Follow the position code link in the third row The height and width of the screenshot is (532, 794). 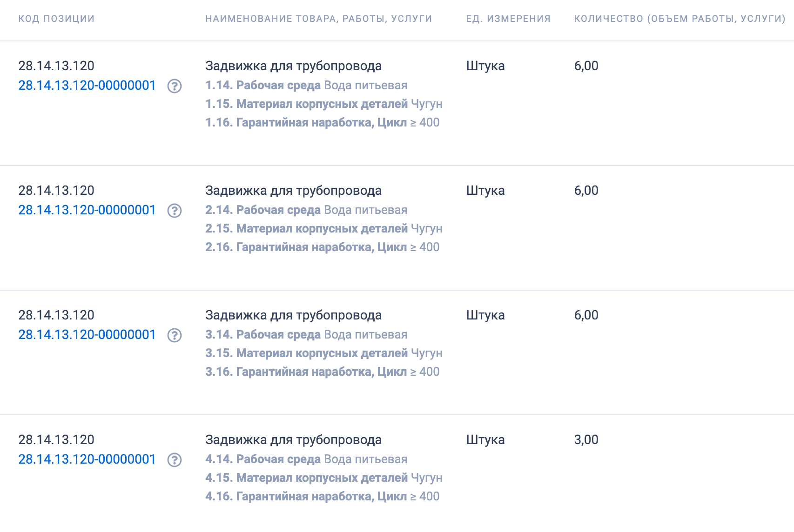(x=87, y=335)
